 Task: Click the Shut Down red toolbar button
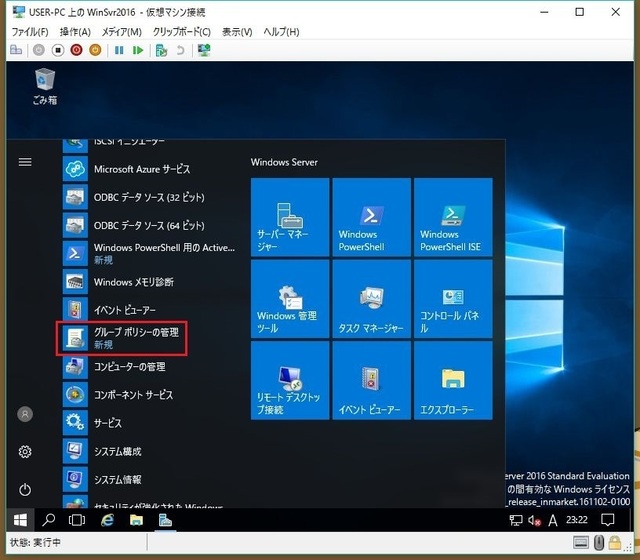(76, 49)
